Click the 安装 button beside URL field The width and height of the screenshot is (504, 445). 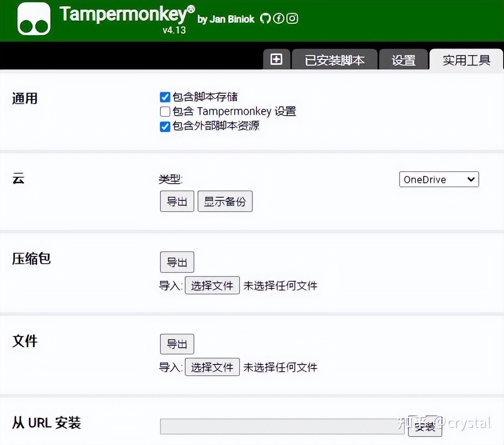click(425, 427)
